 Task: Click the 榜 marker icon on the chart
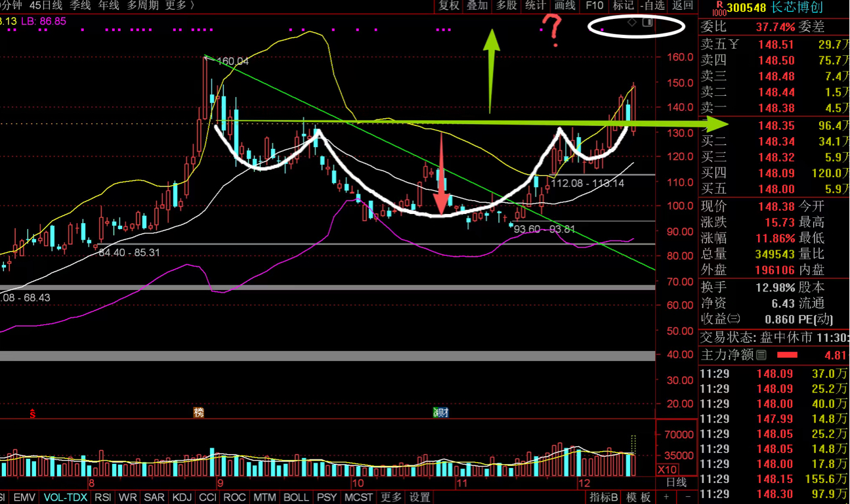(199, 413)
